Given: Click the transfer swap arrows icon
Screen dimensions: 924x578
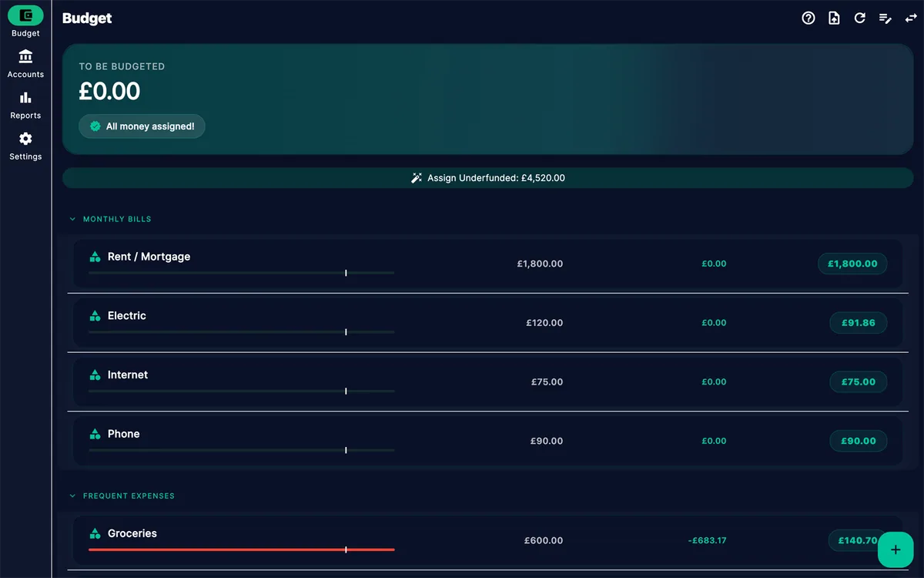Looking at the screenshot, I should (911, 18).
